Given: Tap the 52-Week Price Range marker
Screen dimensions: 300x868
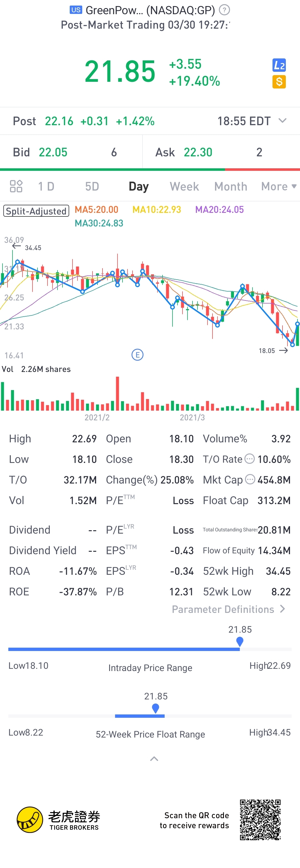Looking at the screenshot, I should pos(155,708).
